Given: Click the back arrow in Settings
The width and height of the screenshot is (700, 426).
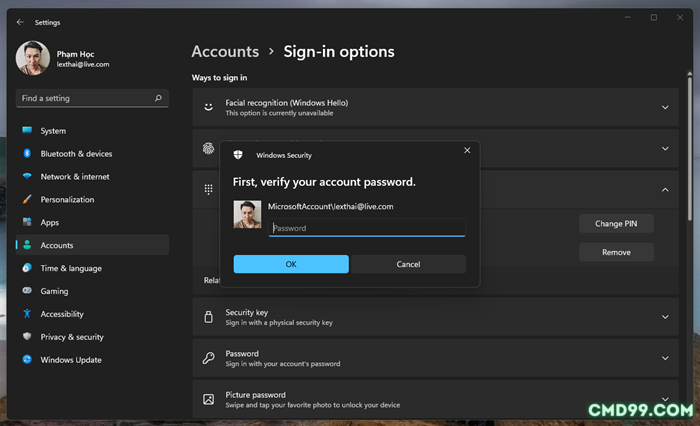Looking at the screenshot, I should click(20, 22).
